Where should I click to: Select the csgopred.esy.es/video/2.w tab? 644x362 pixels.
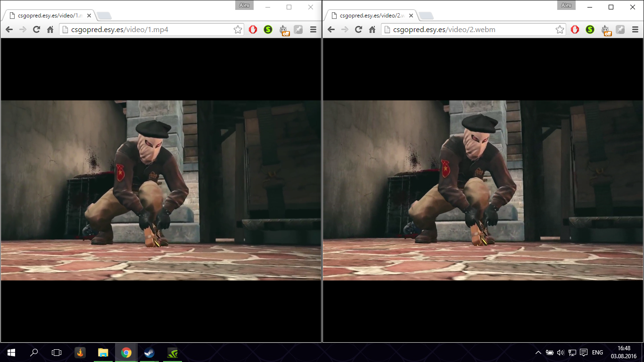tap(371, 16)
